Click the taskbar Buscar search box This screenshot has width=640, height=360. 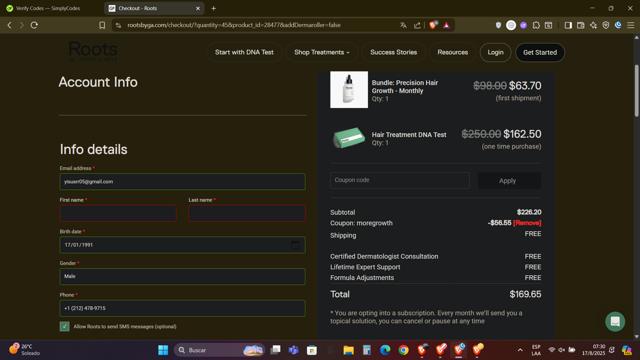coord(220,350)
